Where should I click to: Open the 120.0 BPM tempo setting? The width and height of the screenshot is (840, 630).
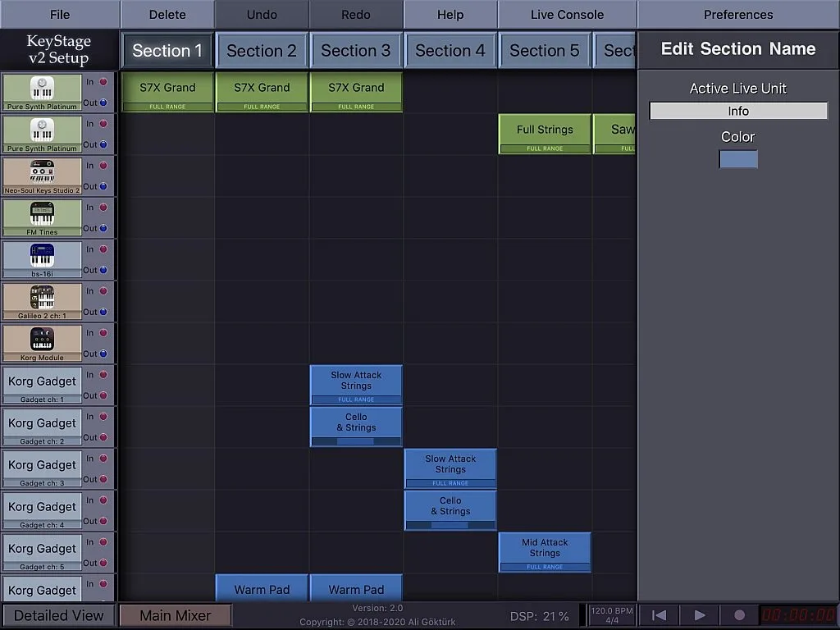click(610, 615)
